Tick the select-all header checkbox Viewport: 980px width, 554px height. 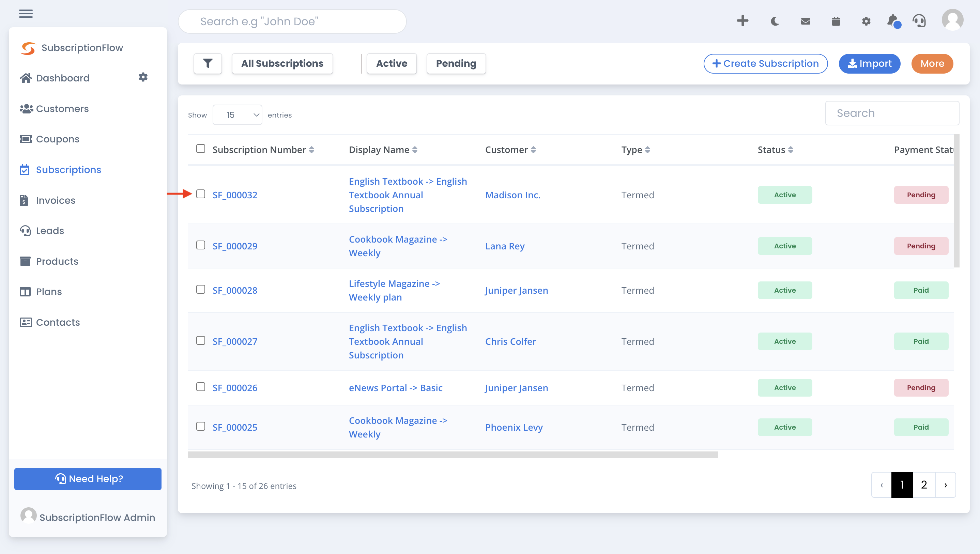200,149
